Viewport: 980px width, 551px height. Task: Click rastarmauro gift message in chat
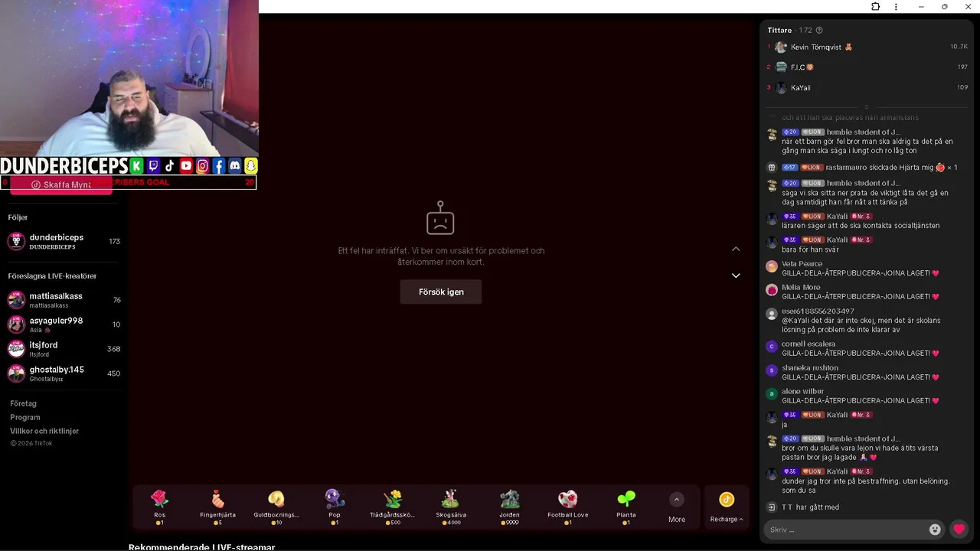click(869, 168)
